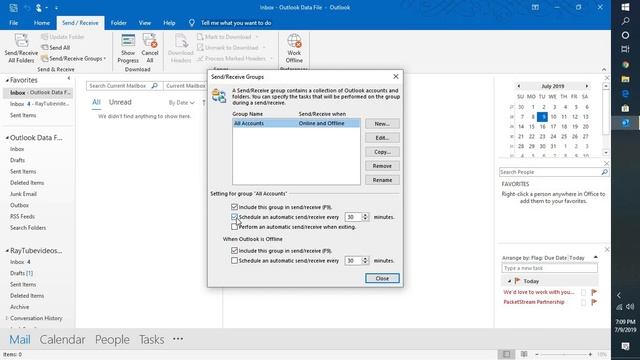The width and height of the screenshot is (640, 360).
Task: Click the Update Folder ribbon item
Action: [63, 37]
